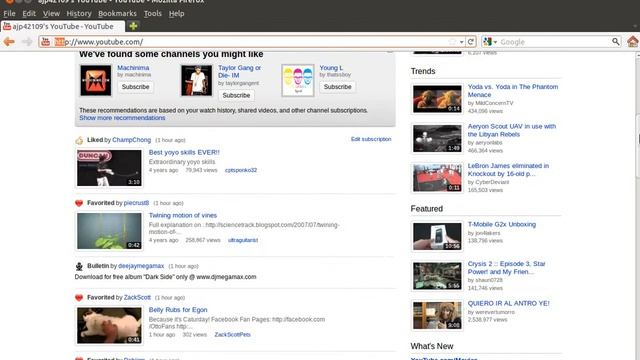Open LeBron James eliminated in Knockout link

pyautogui.click(x=508, y=170)
